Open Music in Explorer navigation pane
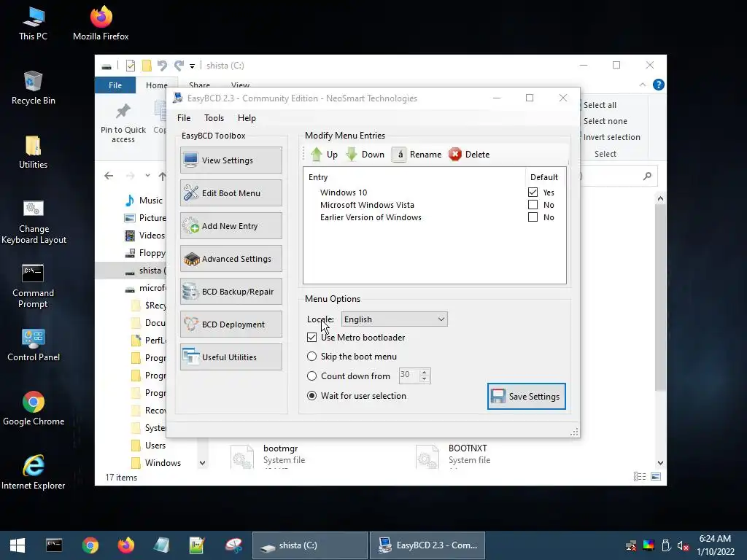This screenshot has width=747, height=560. pos(150,201)
